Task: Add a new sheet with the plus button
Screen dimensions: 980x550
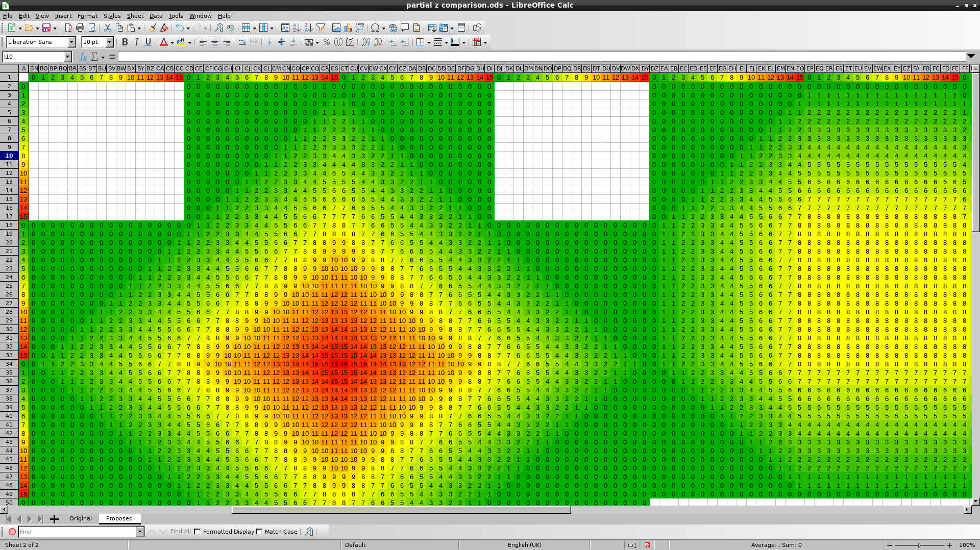Action: click(x=55, y=519)
